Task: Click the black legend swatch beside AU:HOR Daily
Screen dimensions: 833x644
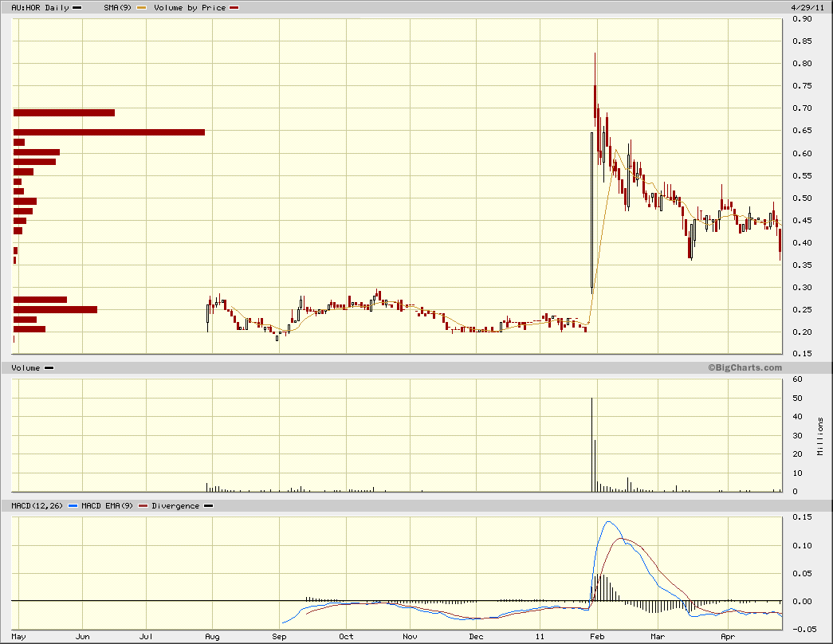Action: [77, 8]
